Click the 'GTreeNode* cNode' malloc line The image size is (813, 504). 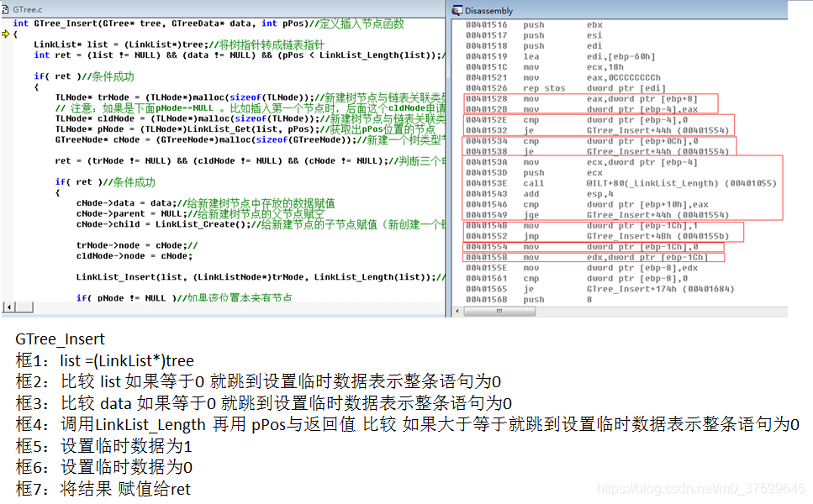(x=250, y=139)
